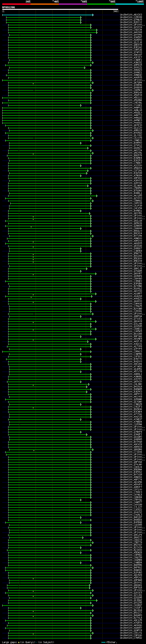The image size is (146, 644).
Task: Click the orange ~40% identity legend segment
Action: coord(45,4)
